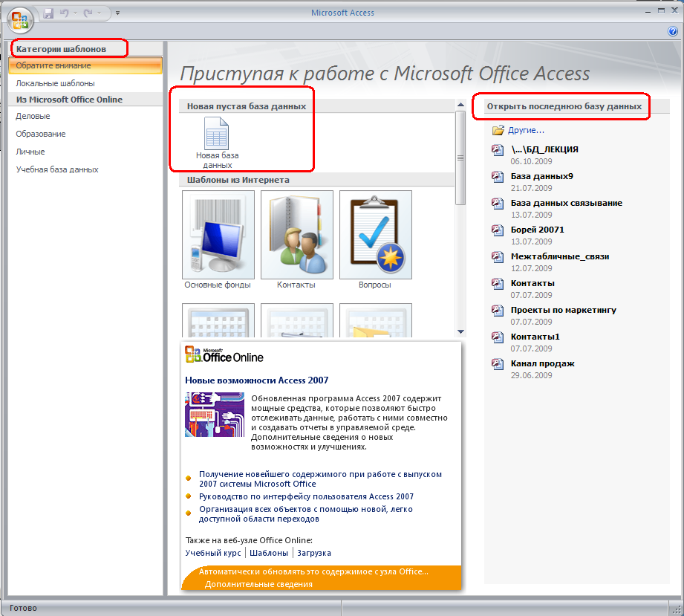
Task: Open Получение новейшего содержимого link
Action: pyautogui.click(x=320, y=479)
